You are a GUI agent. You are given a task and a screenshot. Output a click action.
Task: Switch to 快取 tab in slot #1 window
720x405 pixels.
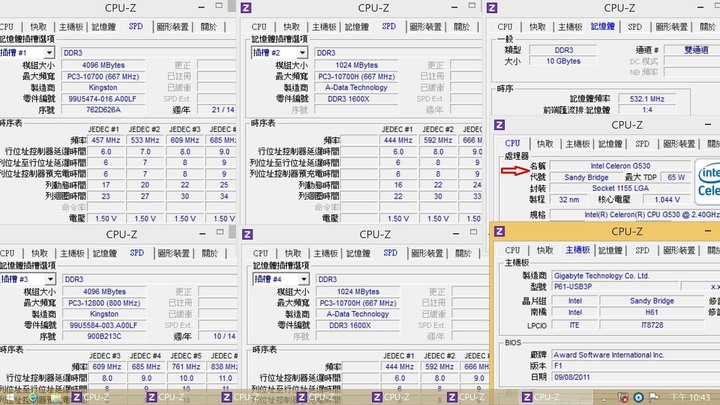[38, 27]
